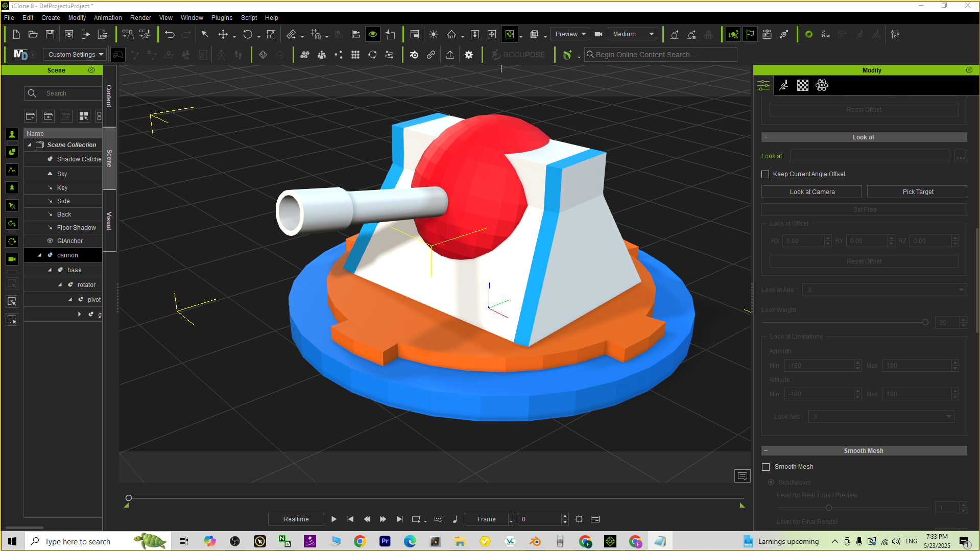Screen dimensions: 980x551
Task: Open the mixer sliders icon in toolbar
Action: 895,34
